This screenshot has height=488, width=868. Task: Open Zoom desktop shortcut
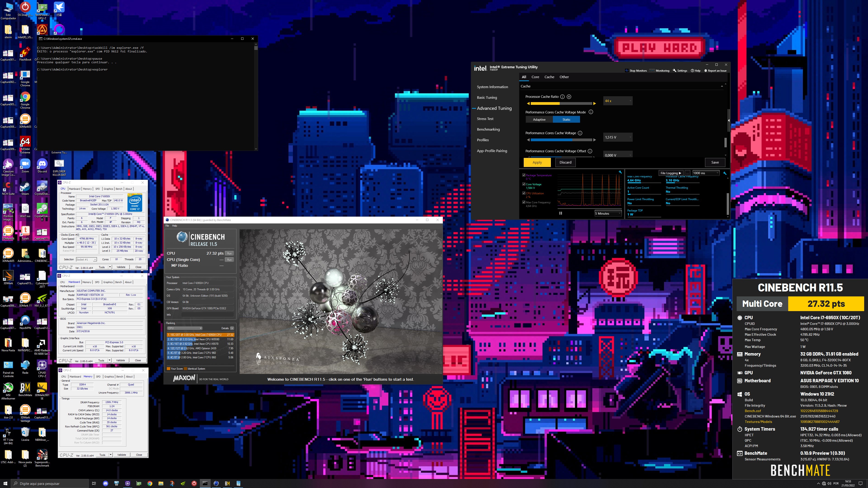[x=25, y=165]
